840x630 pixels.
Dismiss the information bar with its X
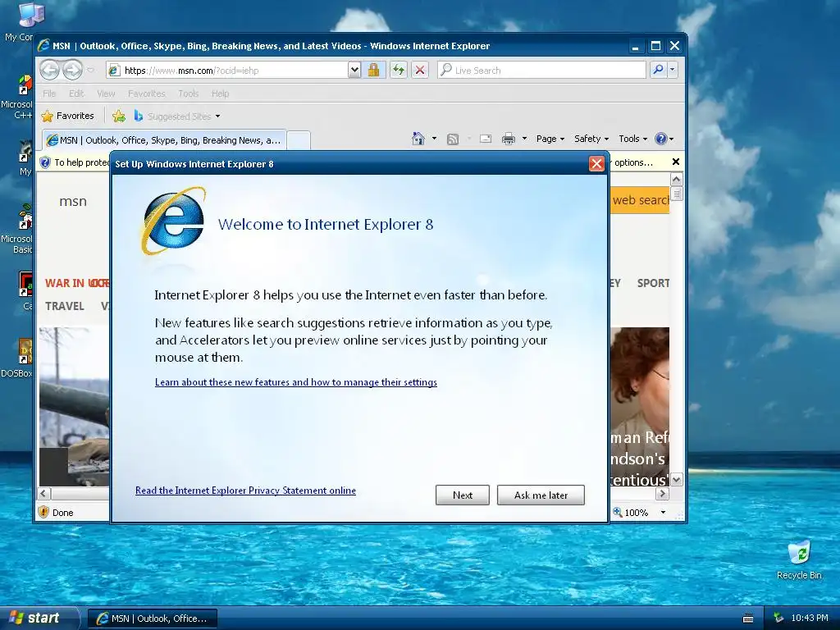click(676, 162)
